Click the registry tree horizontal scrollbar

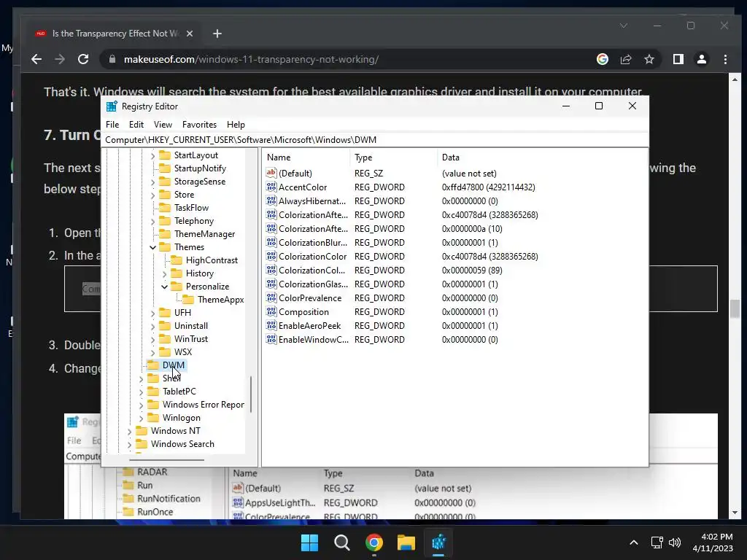167,459
